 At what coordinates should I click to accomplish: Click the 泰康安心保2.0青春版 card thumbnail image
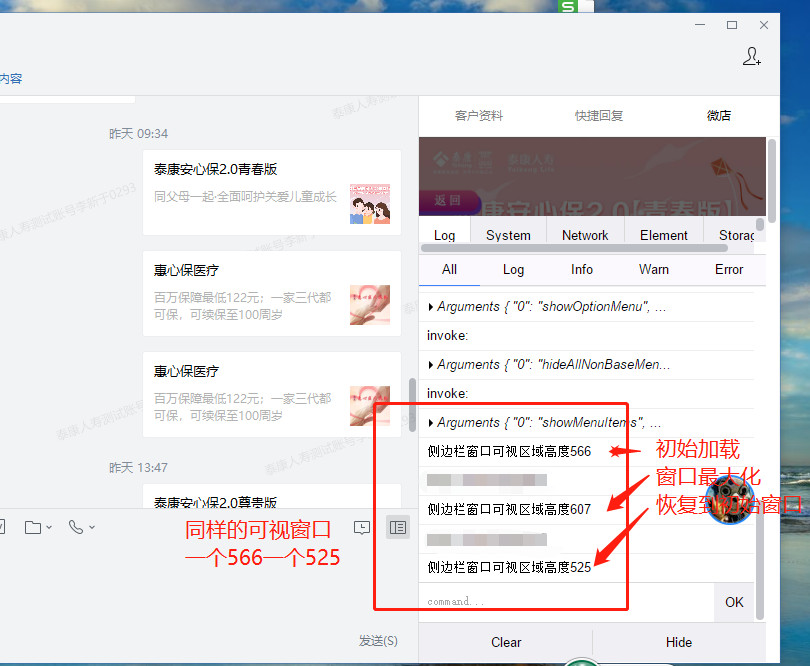370,204
